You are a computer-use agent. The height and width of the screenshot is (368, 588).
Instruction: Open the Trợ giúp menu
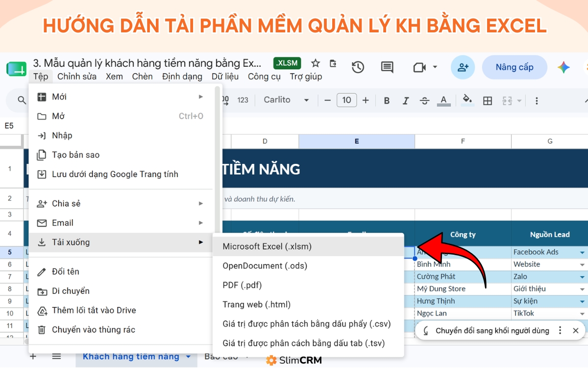[306, 77]
